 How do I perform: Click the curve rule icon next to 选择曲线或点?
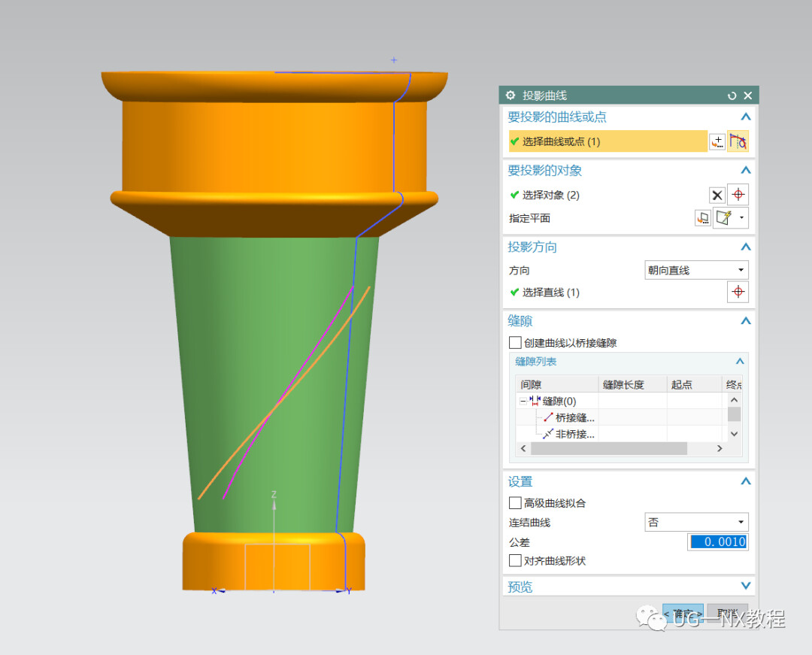coord(738,141)
